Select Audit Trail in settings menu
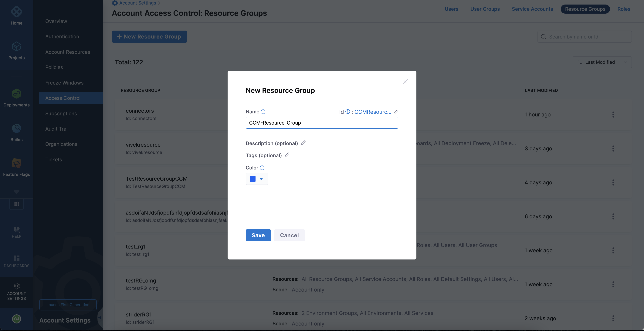 (x=57, y=129)
